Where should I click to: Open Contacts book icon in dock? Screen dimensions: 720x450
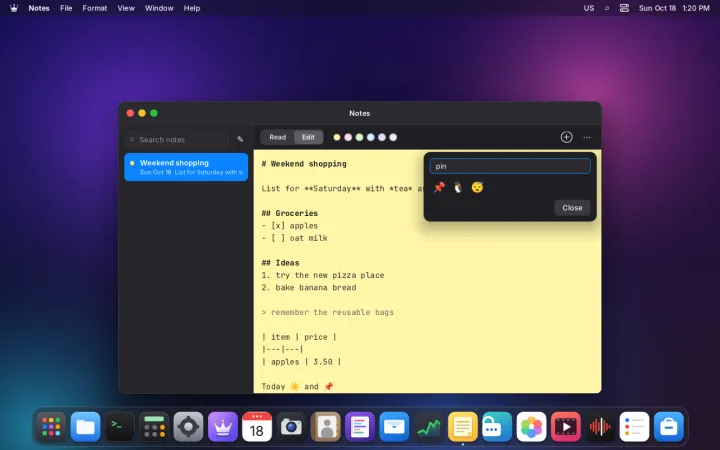tap(326, 427)
